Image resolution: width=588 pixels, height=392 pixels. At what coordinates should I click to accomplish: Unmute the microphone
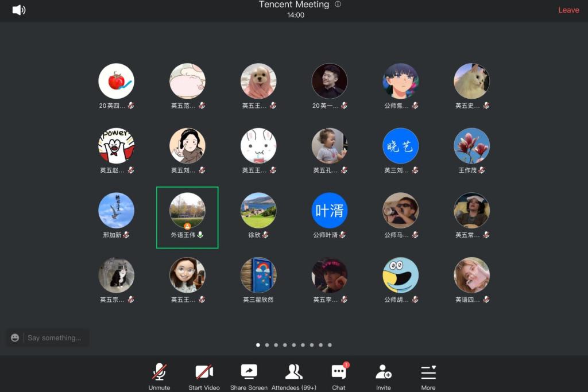pyautogui.click(x=159, y=376)
